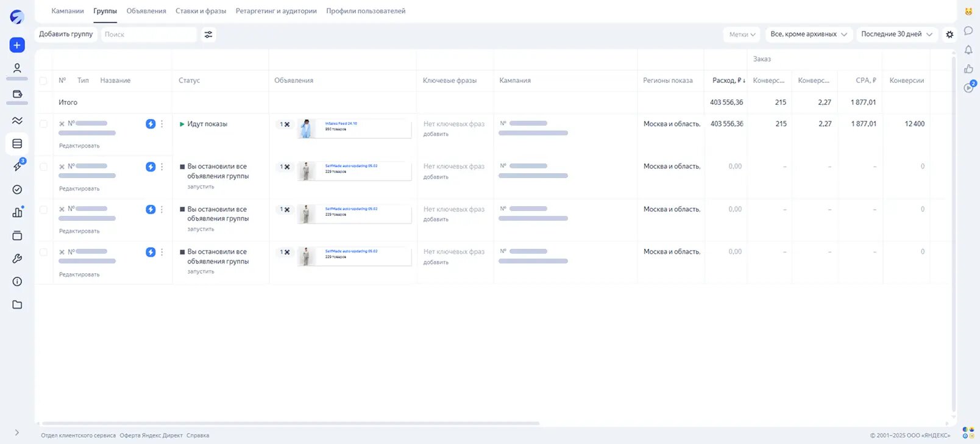Viewport: 980px width, 444px height.
Task: Open the lightning icon with badge 3
Action: (x=18, y=167)
